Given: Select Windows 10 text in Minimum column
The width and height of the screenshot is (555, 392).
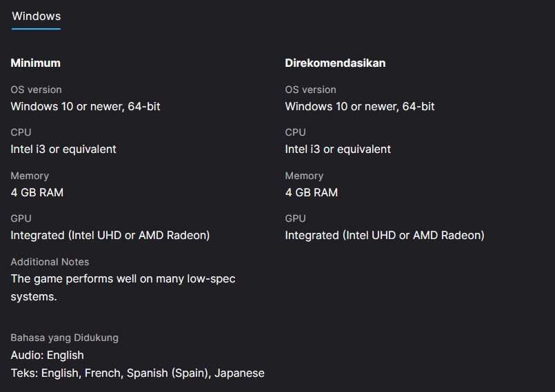Looking at the screenshot, I should 85,107.
